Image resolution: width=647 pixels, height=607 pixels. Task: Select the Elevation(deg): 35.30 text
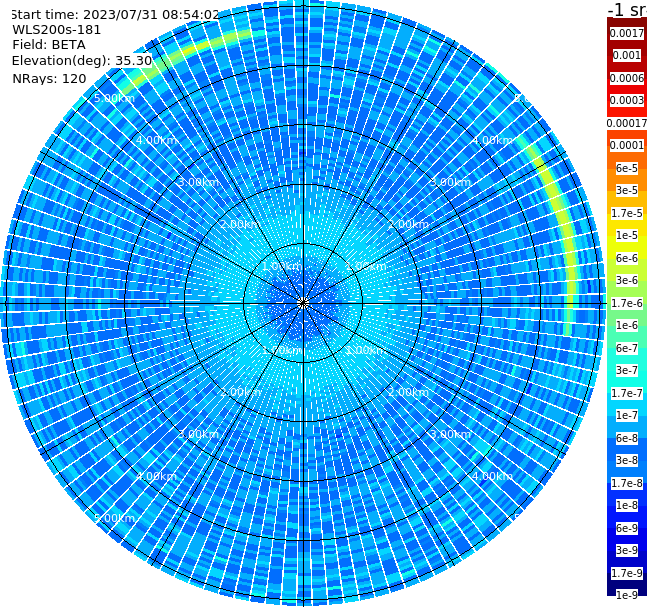(82, 61)
